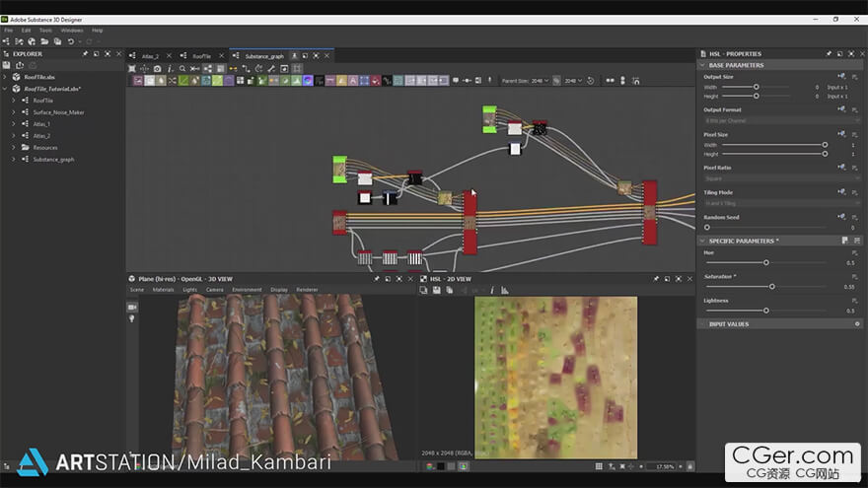Maximize the 3D View panel

tap(399, 279)
